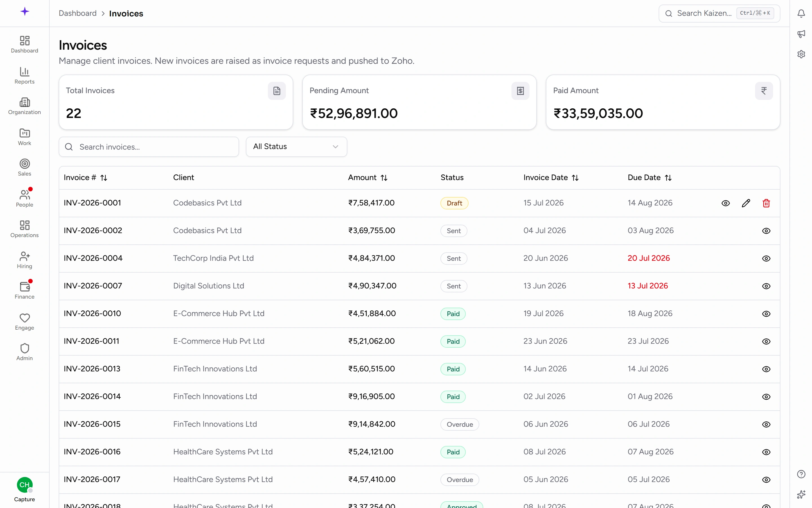Open the Work sidebar section
The image size is (812, 508).
click(x=25, y=137)
